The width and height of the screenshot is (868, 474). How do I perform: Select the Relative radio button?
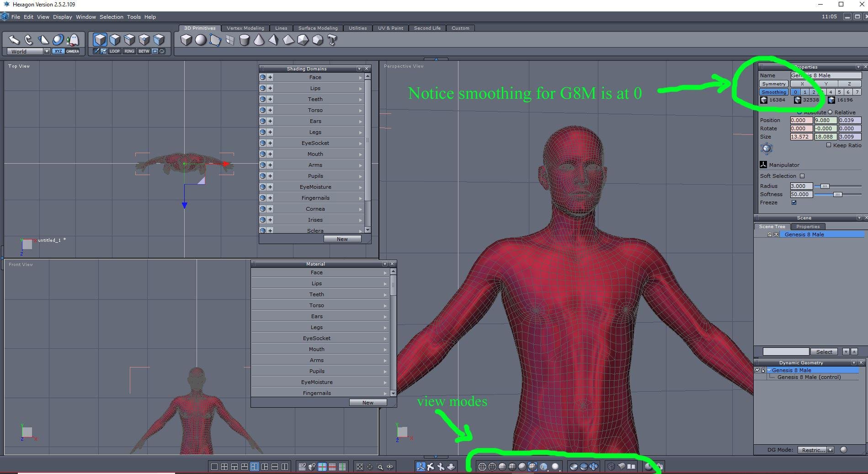click(x=830, y=112)
